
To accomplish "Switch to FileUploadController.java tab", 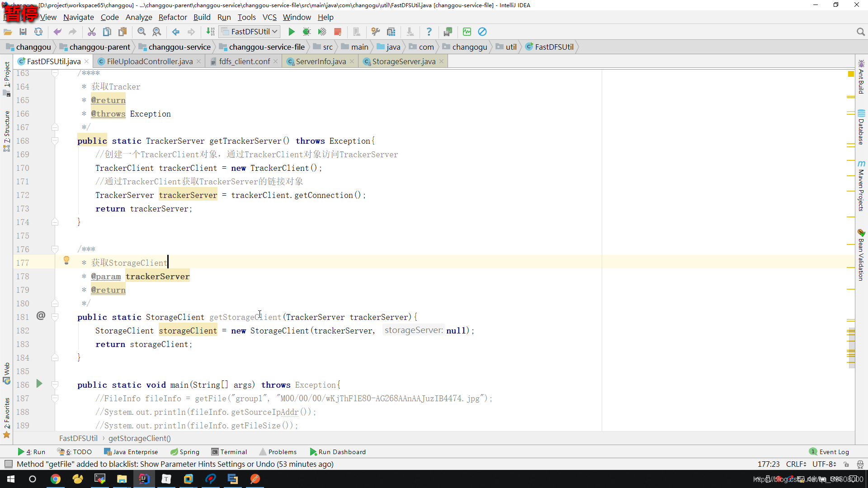I will pyautogui.click(x=150, y=61).
